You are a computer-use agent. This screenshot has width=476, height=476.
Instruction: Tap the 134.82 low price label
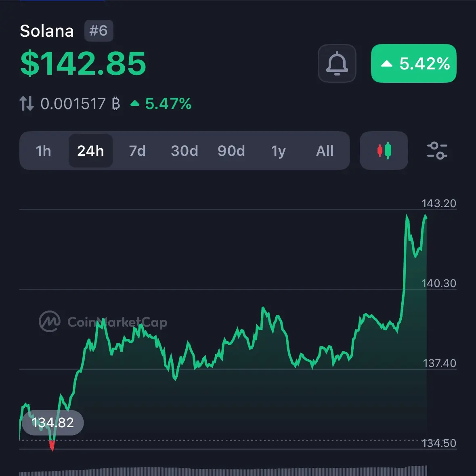coord(53,423)
